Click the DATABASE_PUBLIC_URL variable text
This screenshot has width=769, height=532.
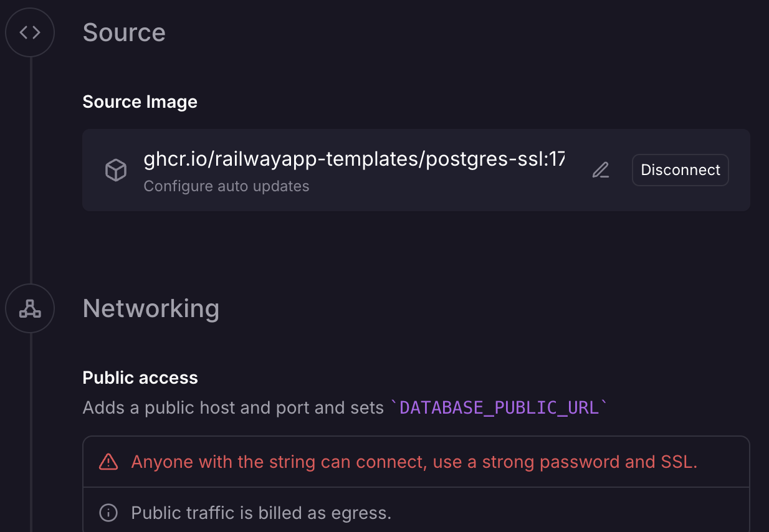(499, 407)
